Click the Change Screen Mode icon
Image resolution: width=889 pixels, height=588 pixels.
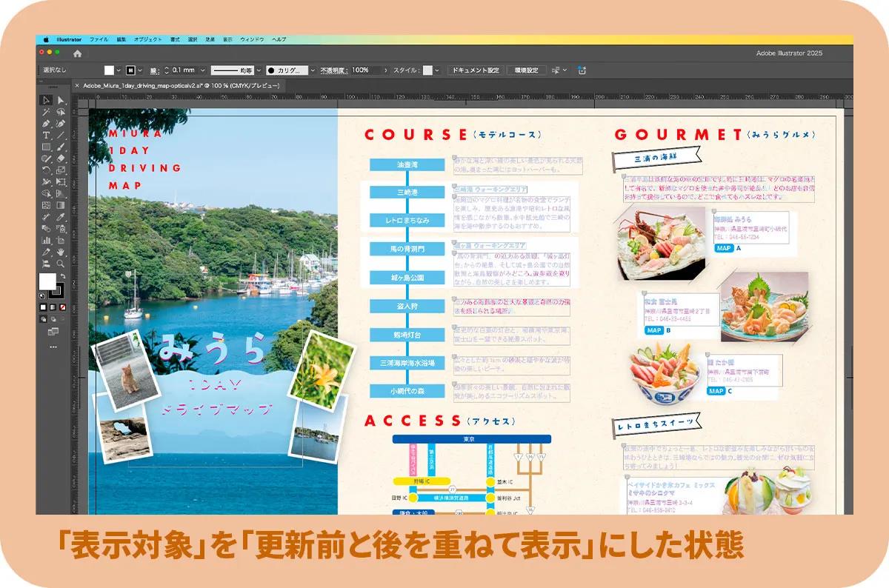pyautogui.click(x=53, y=330)
